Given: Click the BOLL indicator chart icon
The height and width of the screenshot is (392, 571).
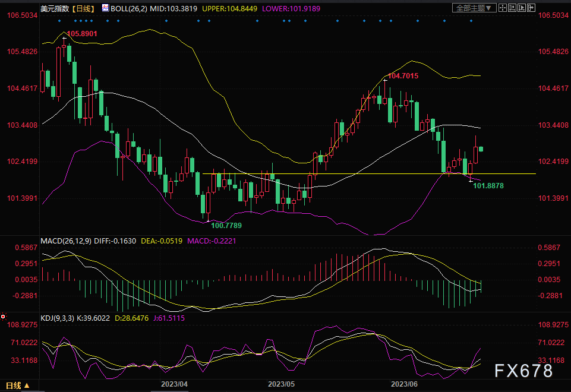Looking at the screenshot, I should [x=105, y=8].
